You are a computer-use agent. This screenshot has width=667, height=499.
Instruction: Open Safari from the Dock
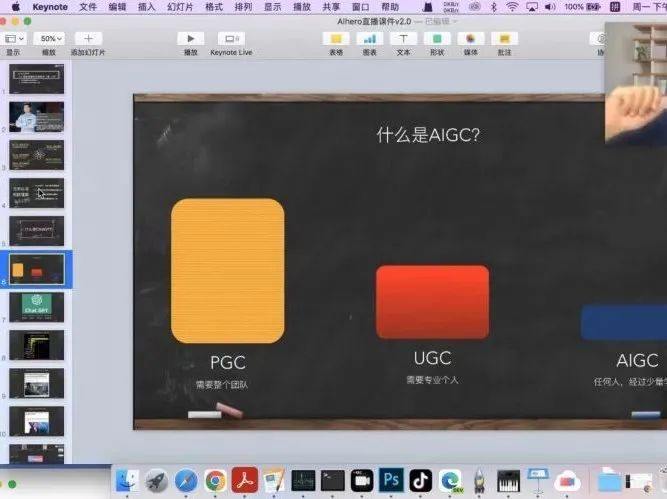(186, 480)
